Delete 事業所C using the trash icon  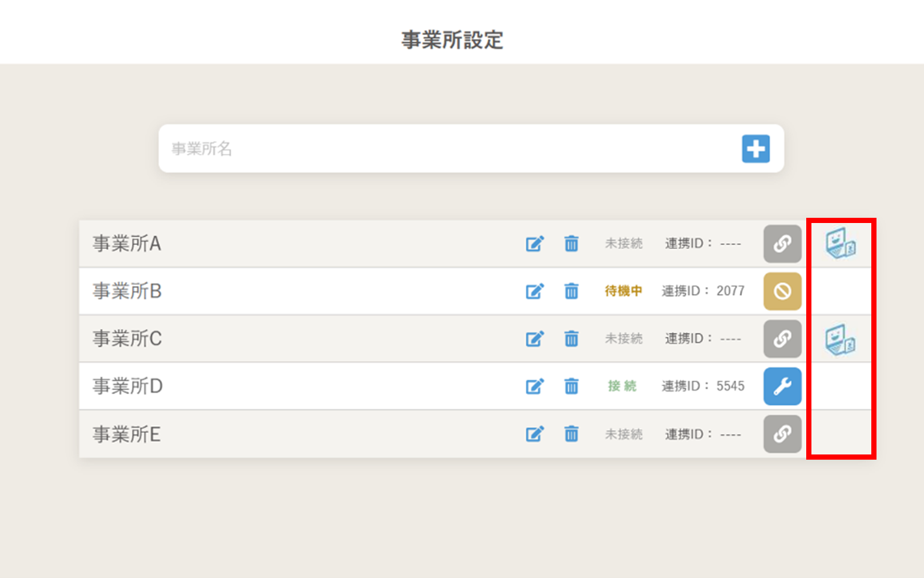point(571,338)
